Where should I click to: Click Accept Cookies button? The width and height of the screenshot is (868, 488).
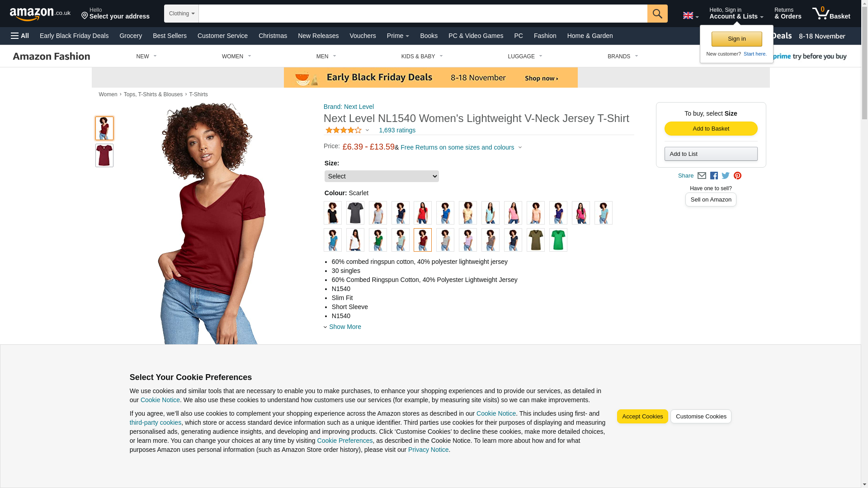coord(642,417)
